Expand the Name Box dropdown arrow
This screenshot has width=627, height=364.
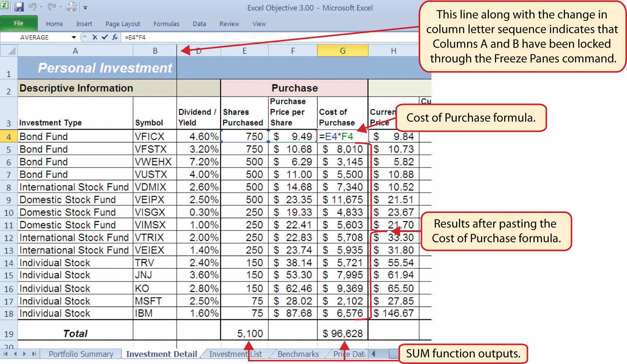(x=74, y=37)
